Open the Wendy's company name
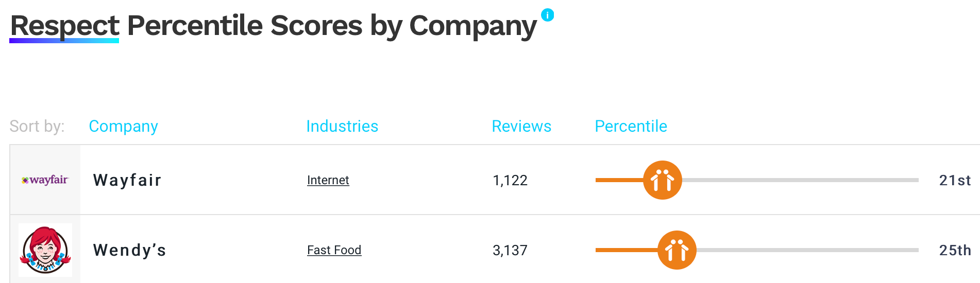The width and height of the screenshot is (980, 283). tap(130, 250)
